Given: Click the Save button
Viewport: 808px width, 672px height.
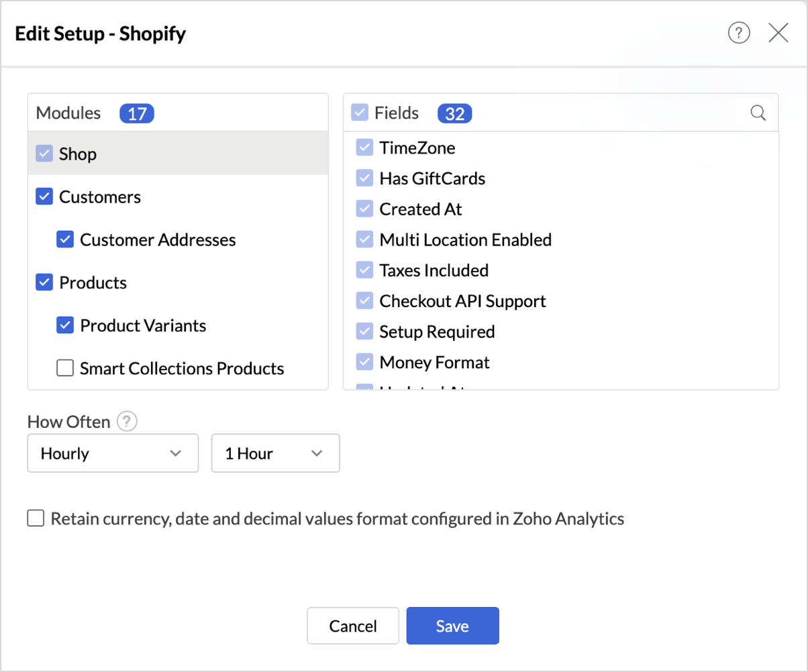Looking at the screenshot, I should (452, 626).
